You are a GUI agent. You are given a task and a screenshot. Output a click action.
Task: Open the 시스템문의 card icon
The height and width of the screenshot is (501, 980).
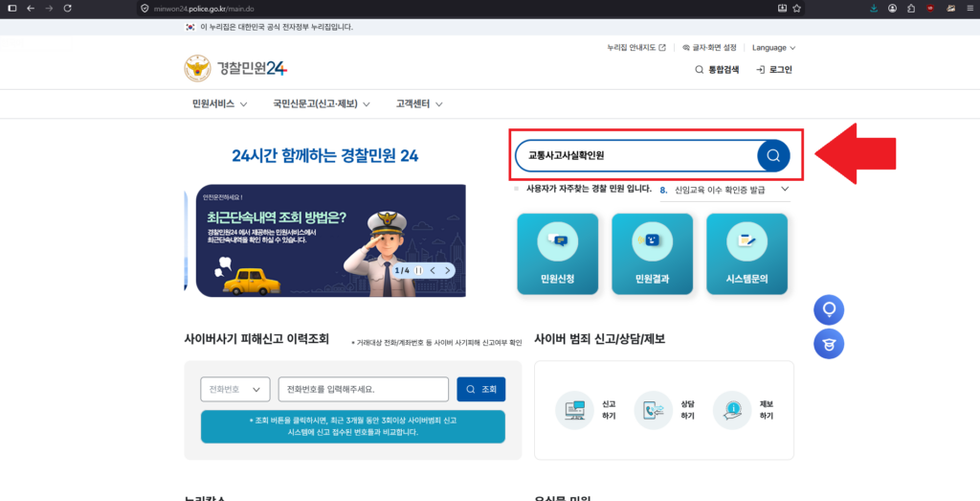[746, 240]
